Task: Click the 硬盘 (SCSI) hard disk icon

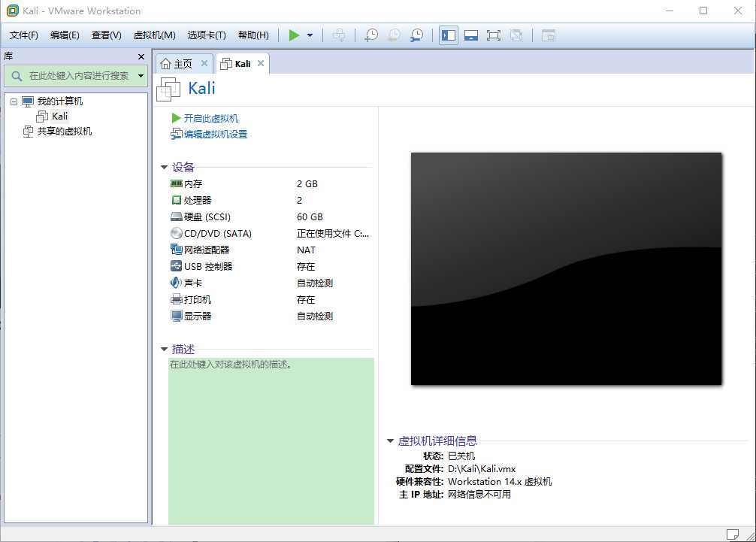Action: tap(177, 217)
